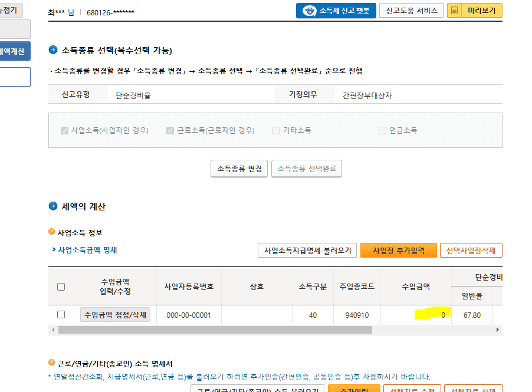Click the yellow 미리보기 document icon
This screenshot has width=532, height=392.
[455, 11]
